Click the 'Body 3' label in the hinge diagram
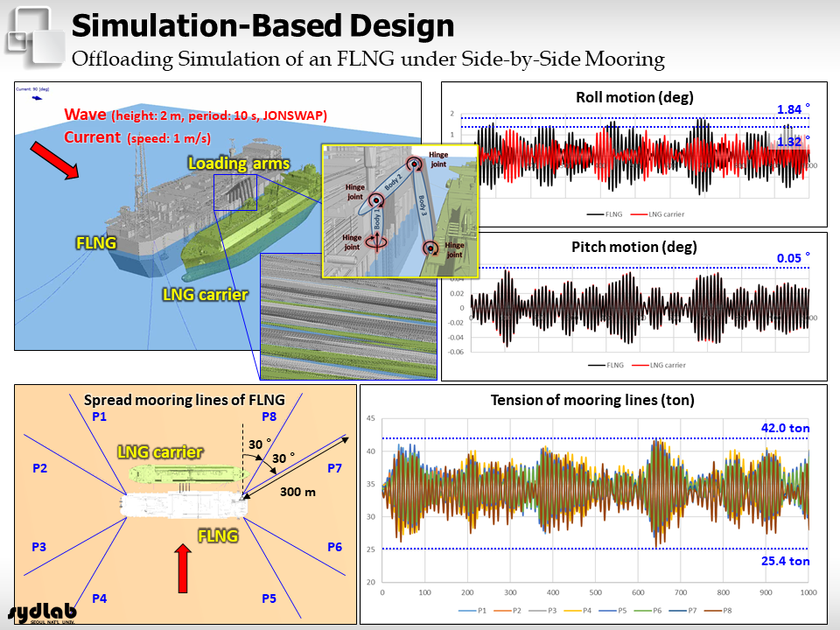The width and height of the screenshot is (840, 630). coord(422,205)
